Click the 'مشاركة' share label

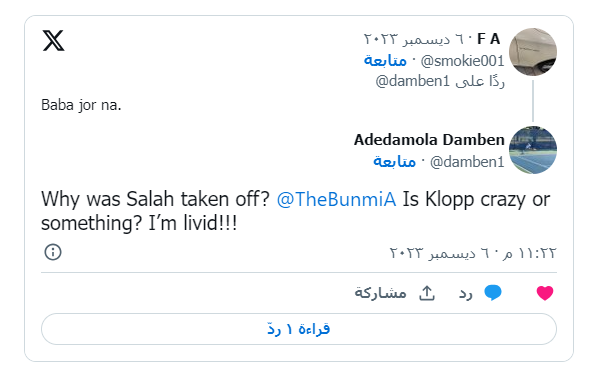pos(380,293)
